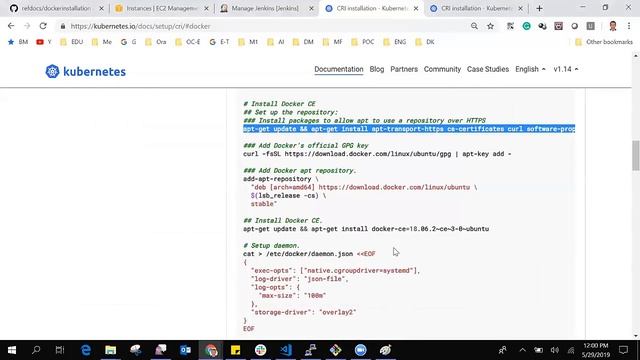The width and height of the screenshot is (640, 360).
Task: Click the volume icon in system tray
Action: click(554, 350)
